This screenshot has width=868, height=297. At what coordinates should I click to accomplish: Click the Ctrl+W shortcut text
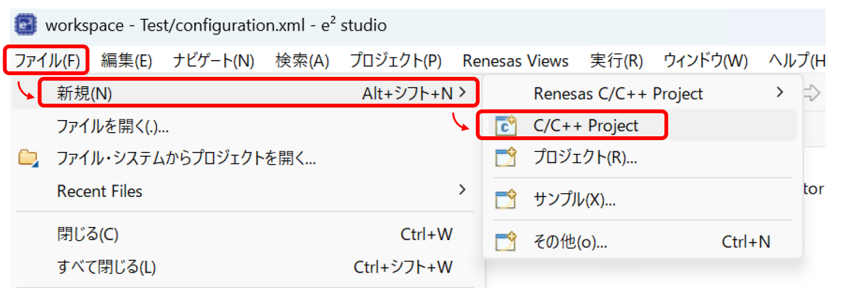pyautogui.click(x=427, y=234)
